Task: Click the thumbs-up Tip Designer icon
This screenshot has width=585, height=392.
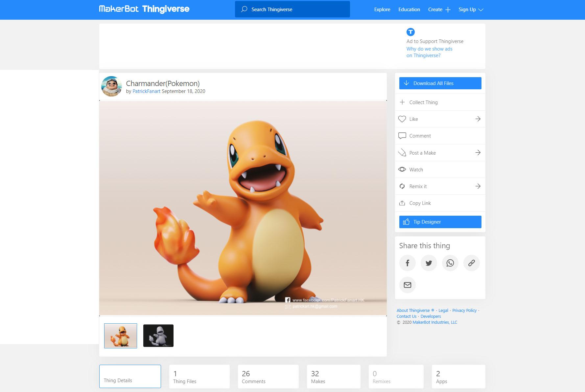Action: click(x=406, y=222)
